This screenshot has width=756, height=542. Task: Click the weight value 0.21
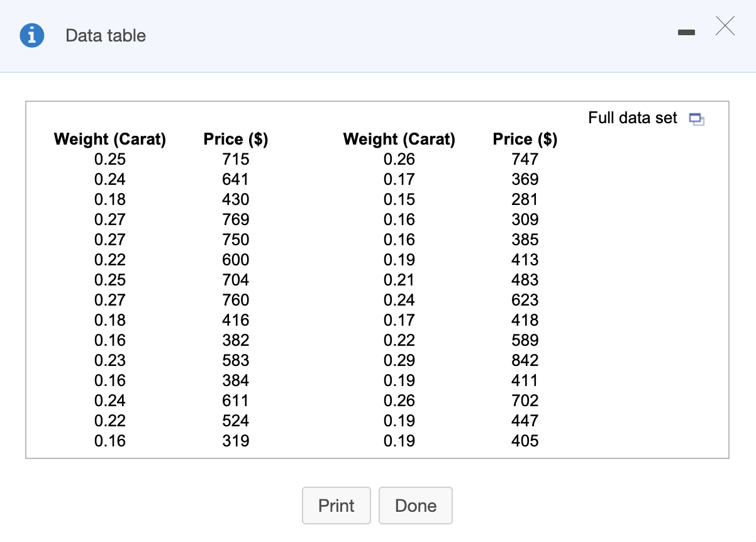[399, 280]
